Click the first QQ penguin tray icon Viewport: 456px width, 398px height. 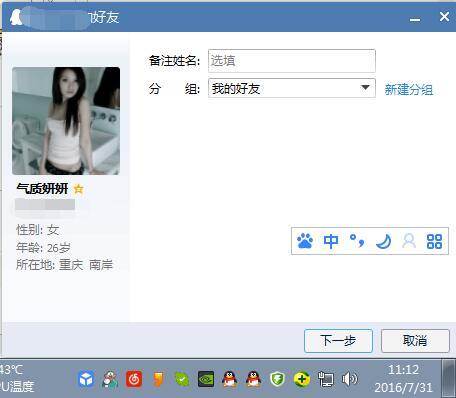point(230,379)
